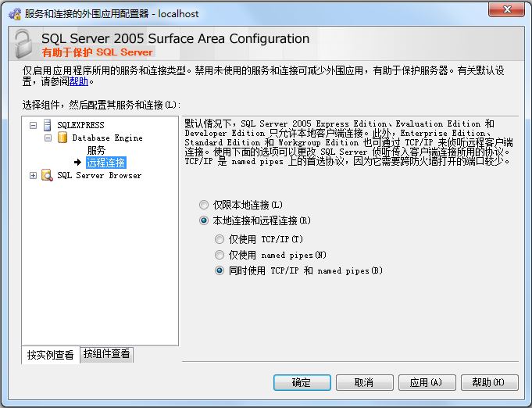532x408 pixels.
Task: Click the 应用(A) button
Action: click(427, 382)
